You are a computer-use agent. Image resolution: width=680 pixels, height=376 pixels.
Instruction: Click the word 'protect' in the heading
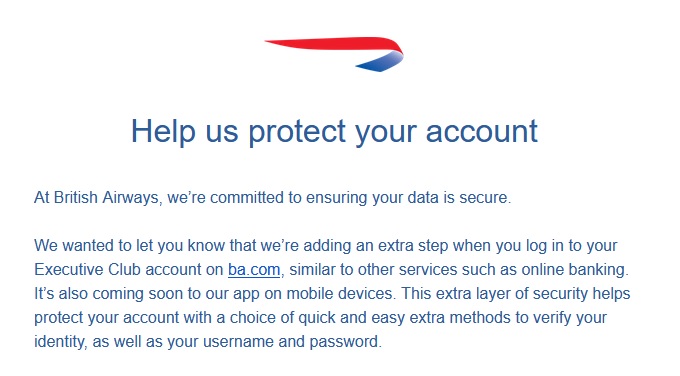[x=297, y=132]
